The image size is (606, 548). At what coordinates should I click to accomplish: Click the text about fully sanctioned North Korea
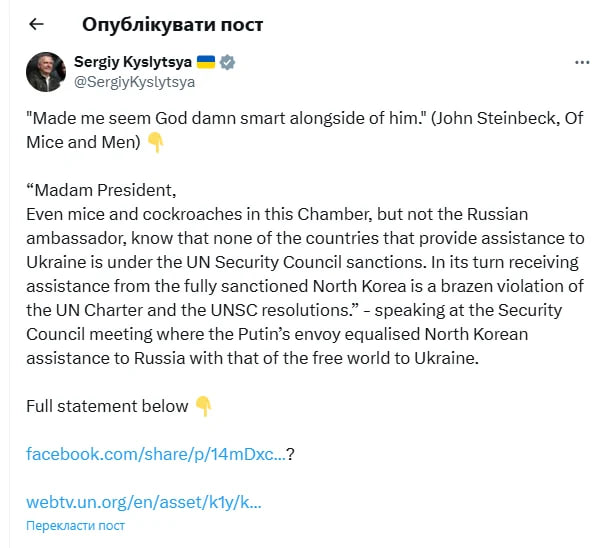tap(305, 286)
